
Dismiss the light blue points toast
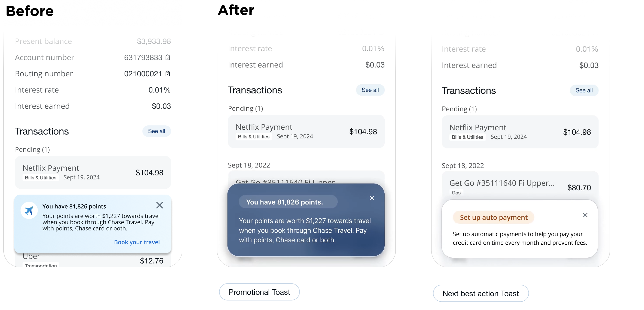point(160,205)
